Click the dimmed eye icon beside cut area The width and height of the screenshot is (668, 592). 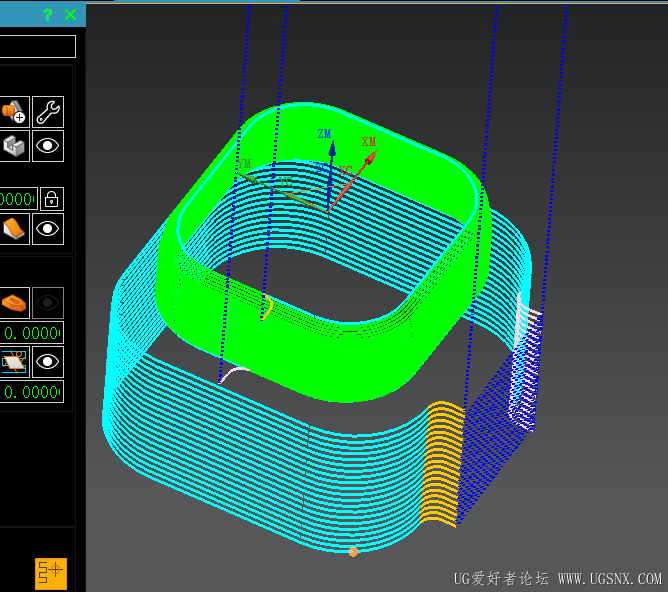click(48, 303)
